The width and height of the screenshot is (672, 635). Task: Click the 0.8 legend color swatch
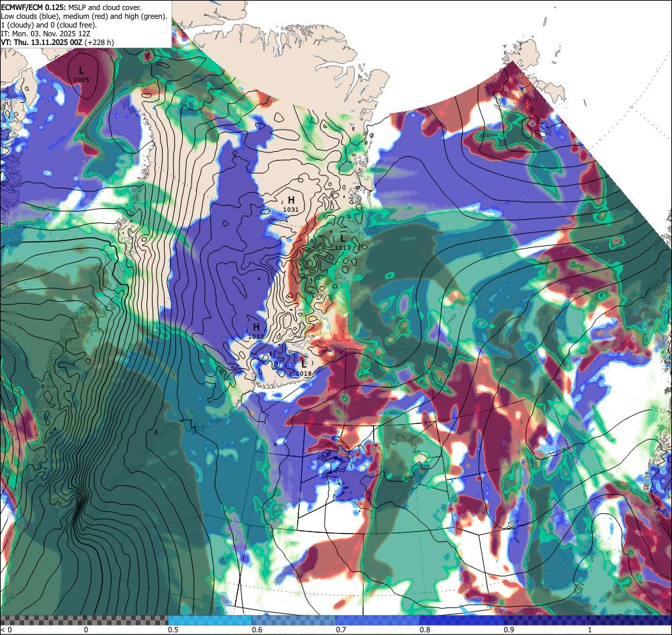click(462, 620)
